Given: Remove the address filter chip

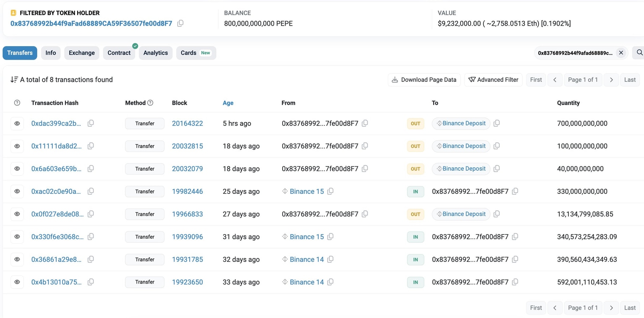Looking at the screenshot, I should (621, 53).
